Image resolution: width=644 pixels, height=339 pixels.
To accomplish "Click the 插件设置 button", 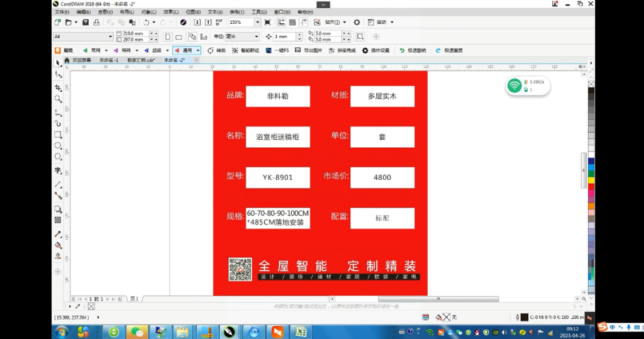I will 376,50.
